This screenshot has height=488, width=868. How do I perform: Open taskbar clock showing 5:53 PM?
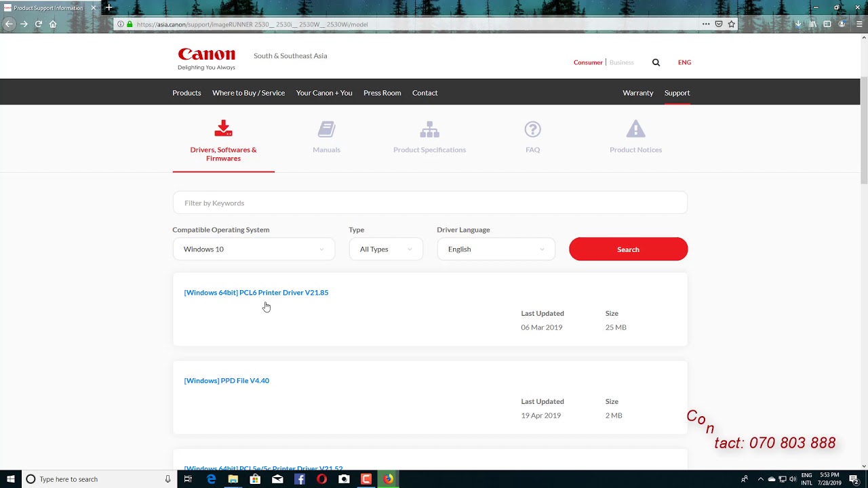pyautogui.click(x=829, y=479)
